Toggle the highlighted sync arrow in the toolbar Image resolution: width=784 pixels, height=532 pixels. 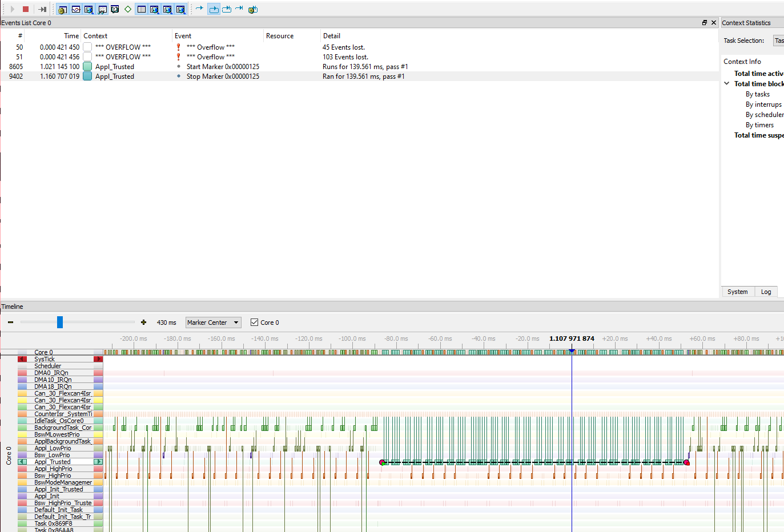point(214,9)
